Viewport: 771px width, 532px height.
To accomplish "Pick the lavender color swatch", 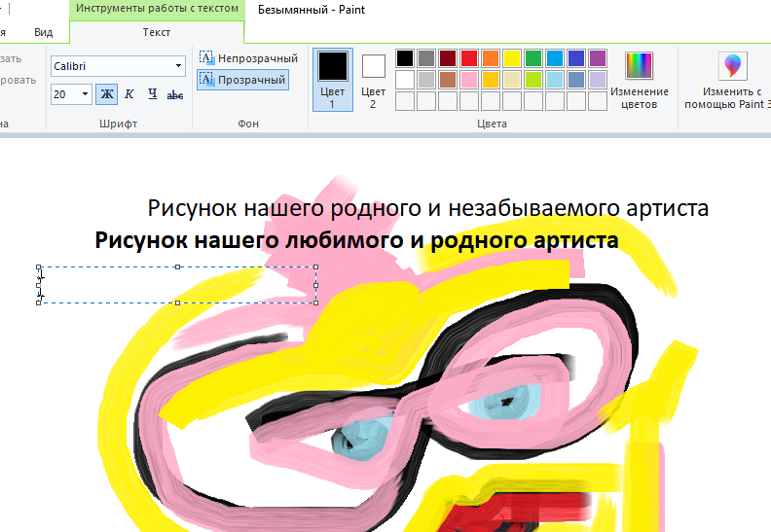I will 598,80.
